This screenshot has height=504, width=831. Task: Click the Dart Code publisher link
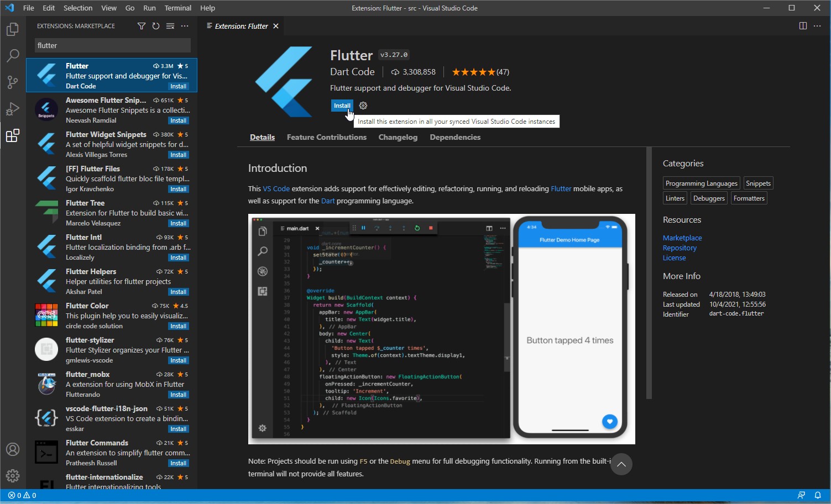point(352,72)
